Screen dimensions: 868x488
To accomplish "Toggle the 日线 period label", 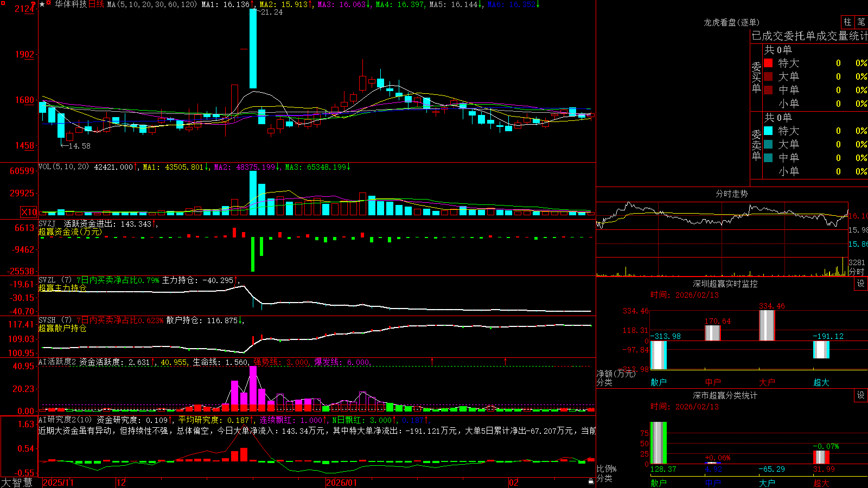I will pyautogui.click(x=96, y=4).
